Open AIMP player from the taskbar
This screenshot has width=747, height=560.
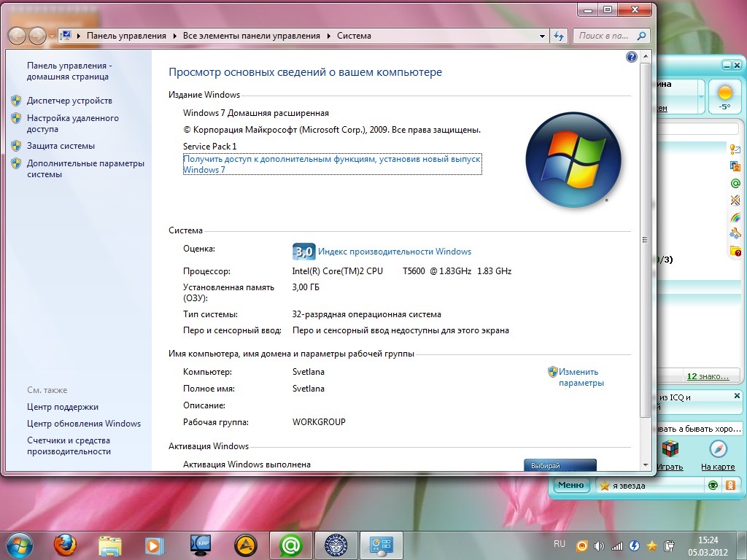pos(246,545)
